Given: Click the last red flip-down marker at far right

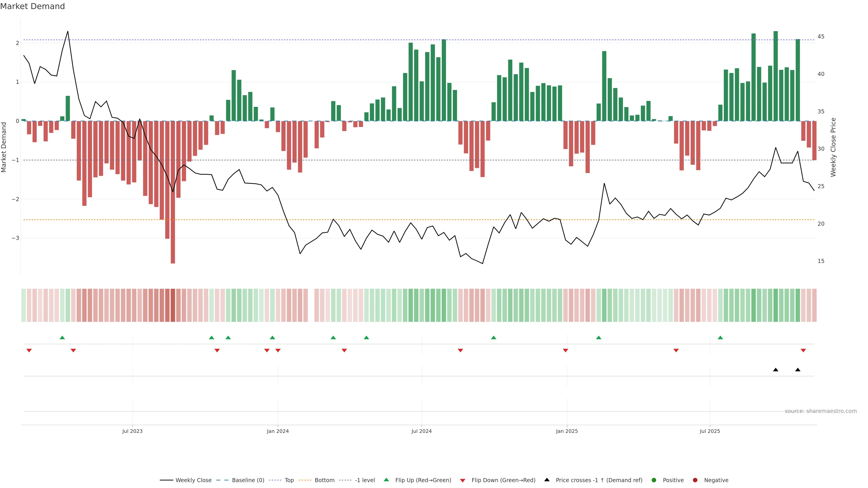Looking at the screenshot, I should tap(803, 351).
